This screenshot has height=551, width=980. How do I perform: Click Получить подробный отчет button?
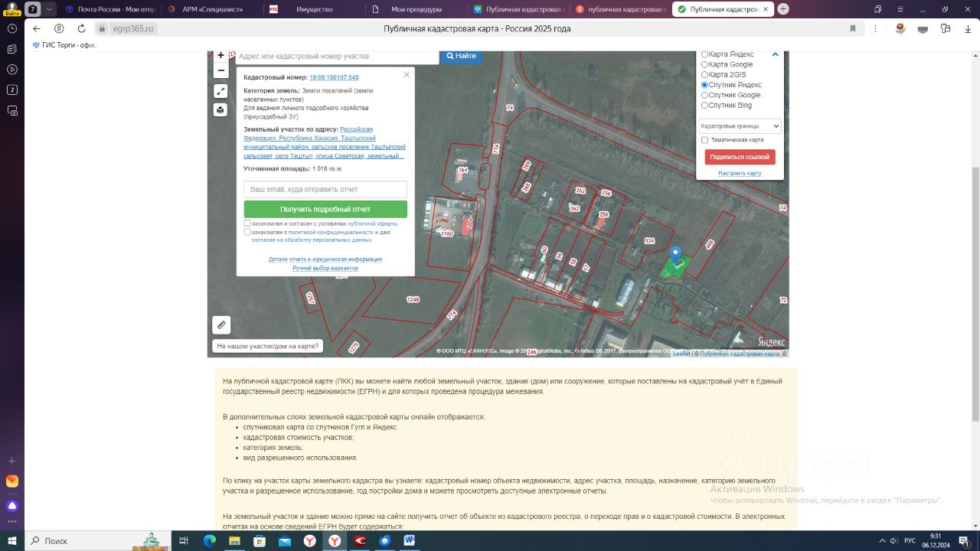click(x=325, y=209)
